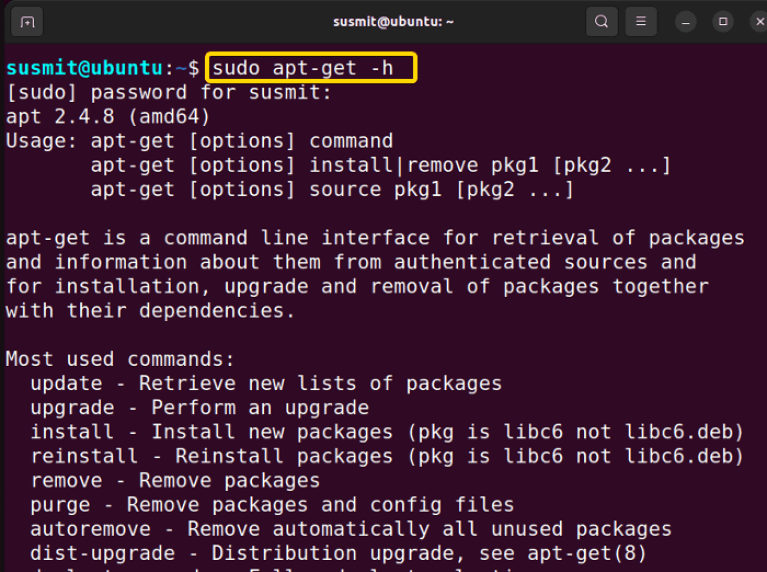Viewport: 767px width, 572px height.
Task: Click the 'dist-upgrade - Distribution upgrade' line
Action: point(338,553)
